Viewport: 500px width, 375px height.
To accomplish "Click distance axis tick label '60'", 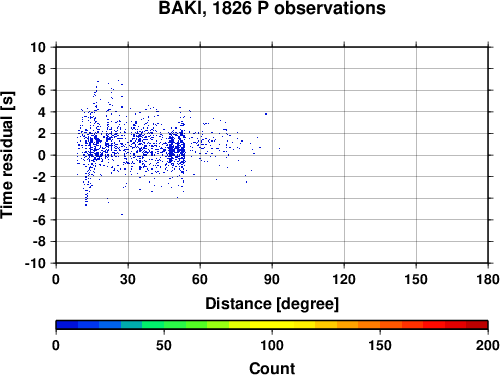I will [x=200, y=279].
